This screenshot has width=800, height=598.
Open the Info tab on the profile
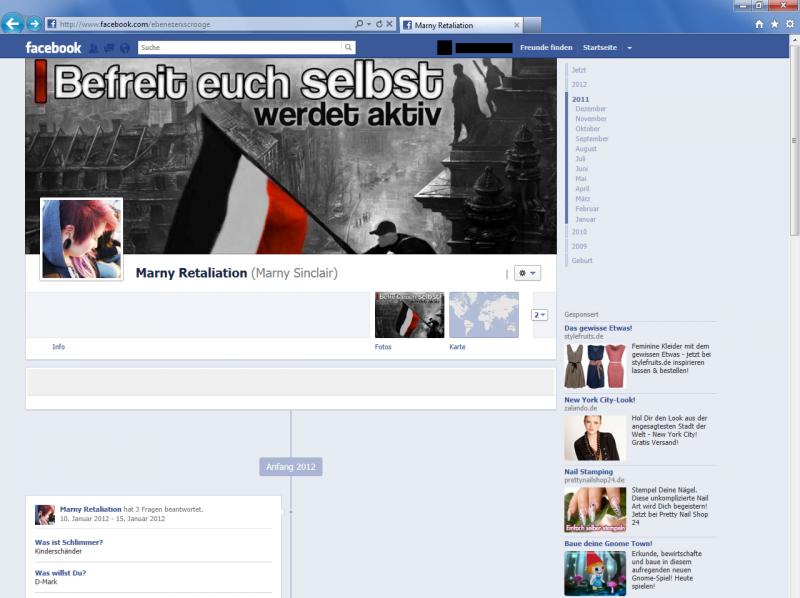[x=59, y=346]
